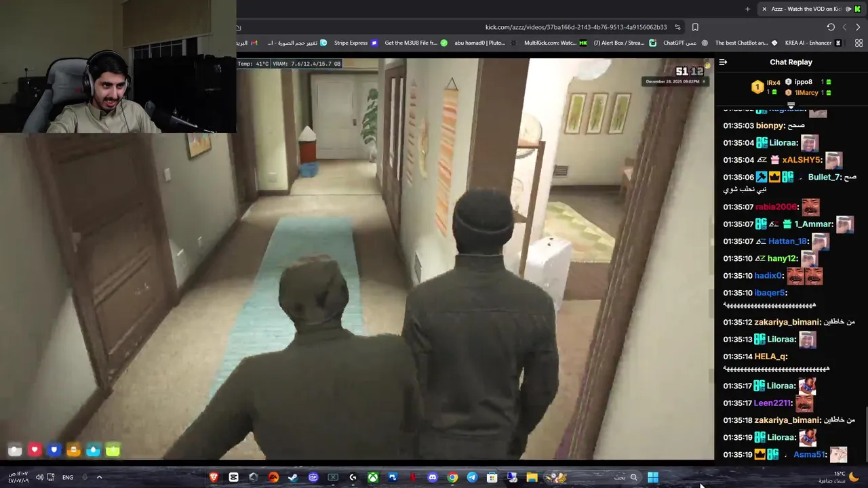
Task: Select the Azzz Watch the VOD tab
Action: (x=811, y=9)
